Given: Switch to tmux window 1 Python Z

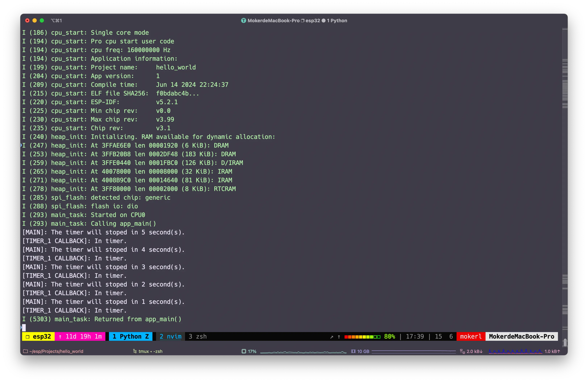Looking at the screenshot, I should pyautogui.click(x=131, y=336).
